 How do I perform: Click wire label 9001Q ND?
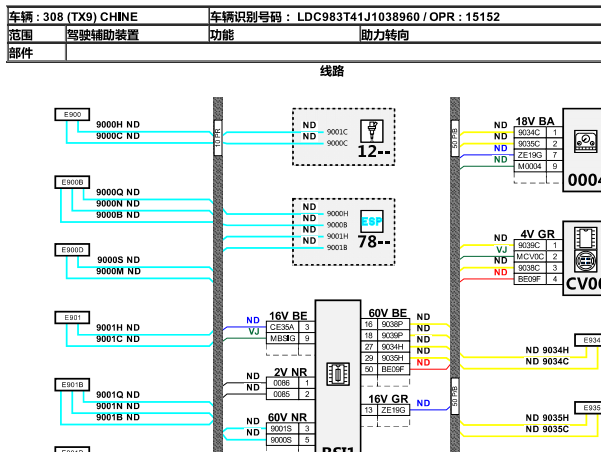tap(118, 395)
